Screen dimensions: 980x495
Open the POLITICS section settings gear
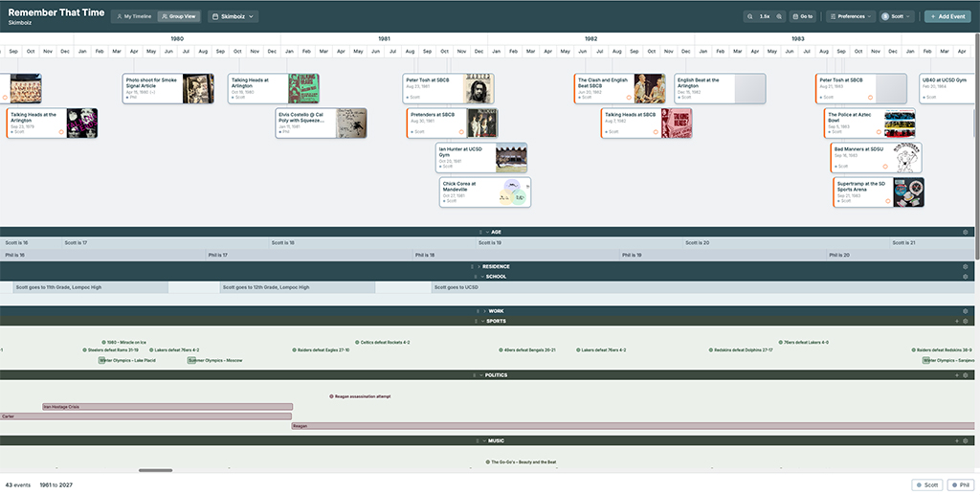click(965, 375)
